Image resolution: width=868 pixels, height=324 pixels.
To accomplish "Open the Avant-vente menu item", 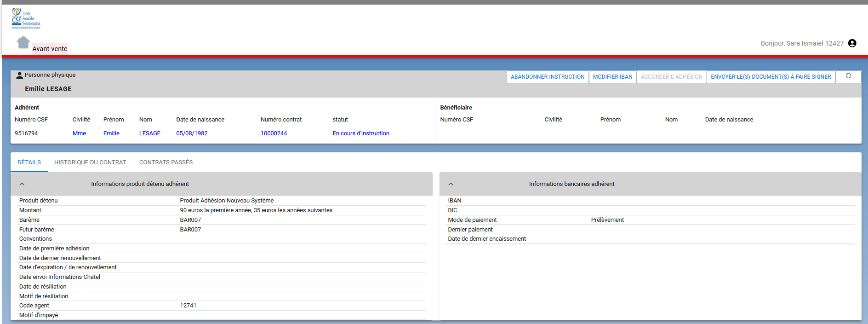I will pyautogui.click(x=50, y=49).
